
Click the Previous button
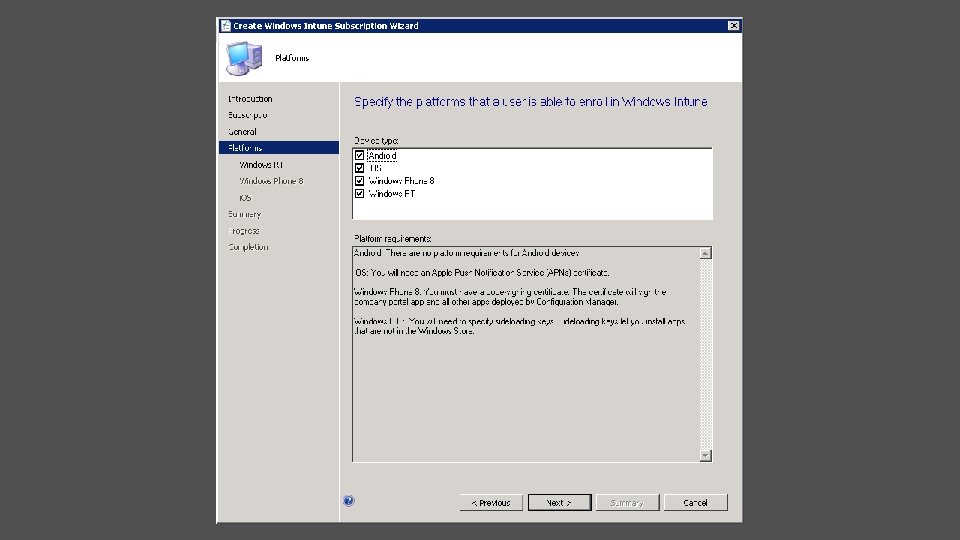(491, 503)
